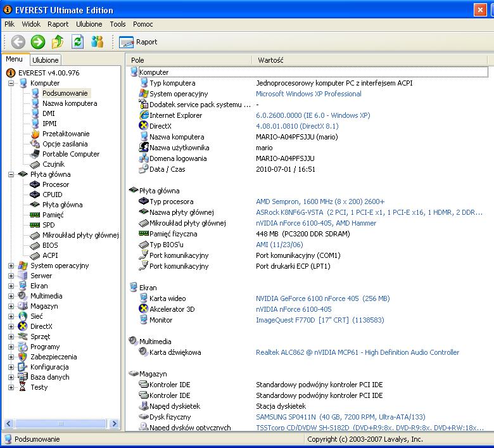Click the Pole column header
The height and width of the screenshot is (448, 494).
coord(189,60)
